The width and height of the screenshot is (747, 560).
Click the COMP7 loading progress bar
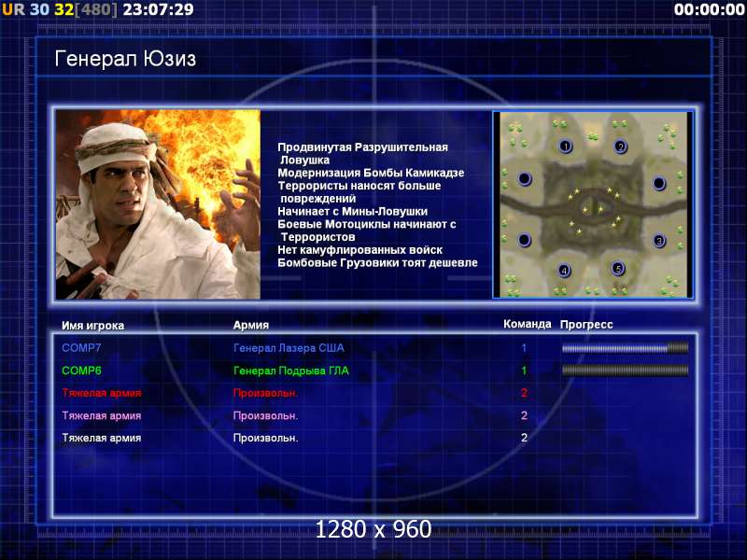625,348
